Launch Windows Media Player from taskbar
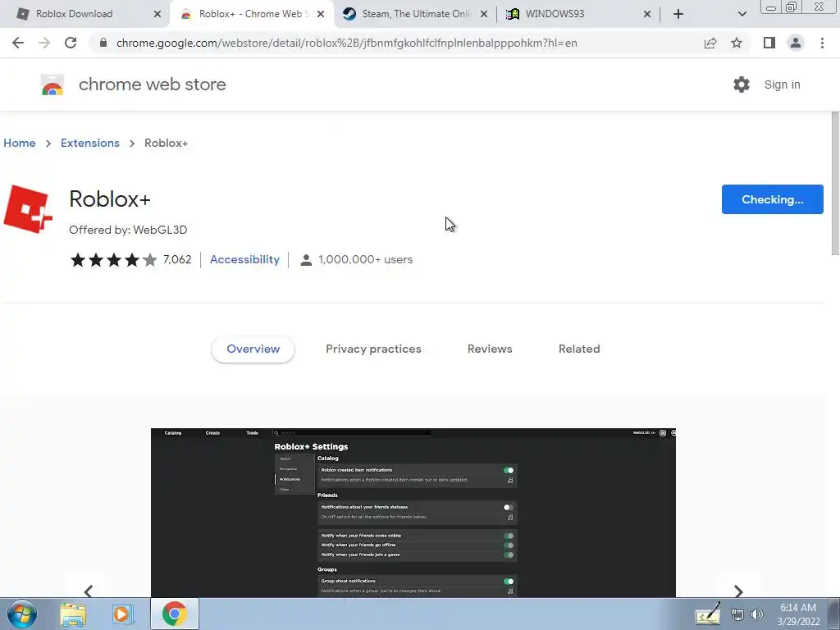840x630 pixels. click(123, 614)
